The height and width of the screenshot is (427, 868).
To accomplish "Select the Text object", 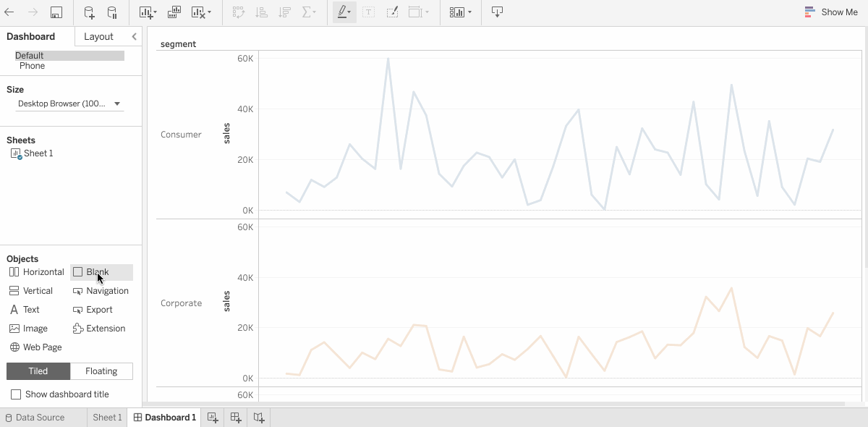I will click(24, 310).
